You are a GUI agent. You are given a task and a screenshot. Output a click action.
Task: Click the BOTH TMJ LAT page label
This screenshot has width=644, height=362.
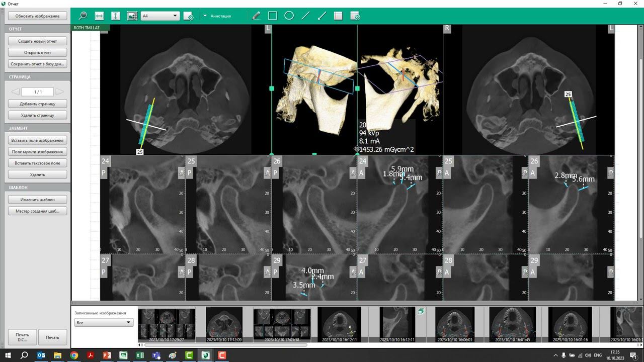point(87,28)
